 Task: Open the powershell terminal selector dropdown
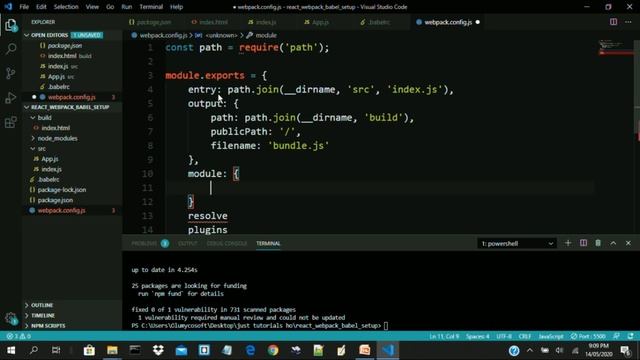[x=517, y=244]
